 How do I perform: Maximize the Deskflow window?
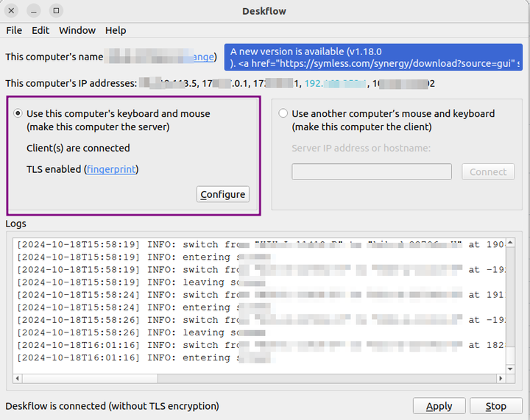pos(56,11)
